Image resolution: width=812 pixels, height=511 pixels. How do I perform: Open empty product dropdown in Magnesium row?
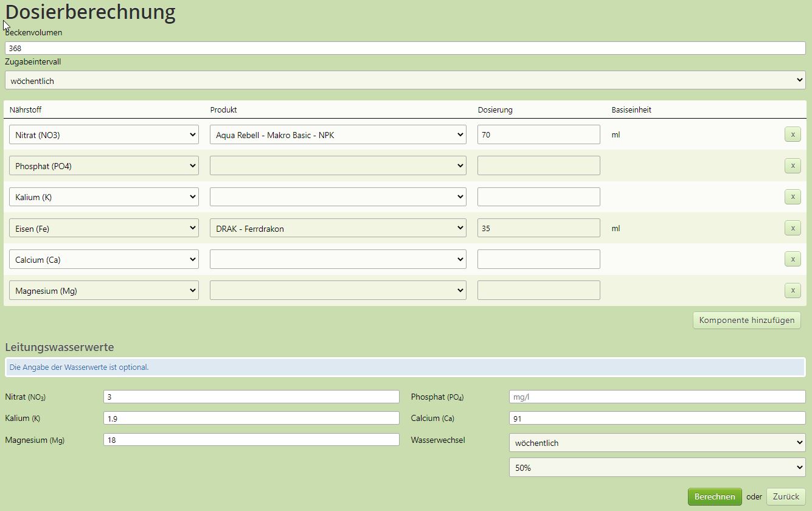click(338, 290)
